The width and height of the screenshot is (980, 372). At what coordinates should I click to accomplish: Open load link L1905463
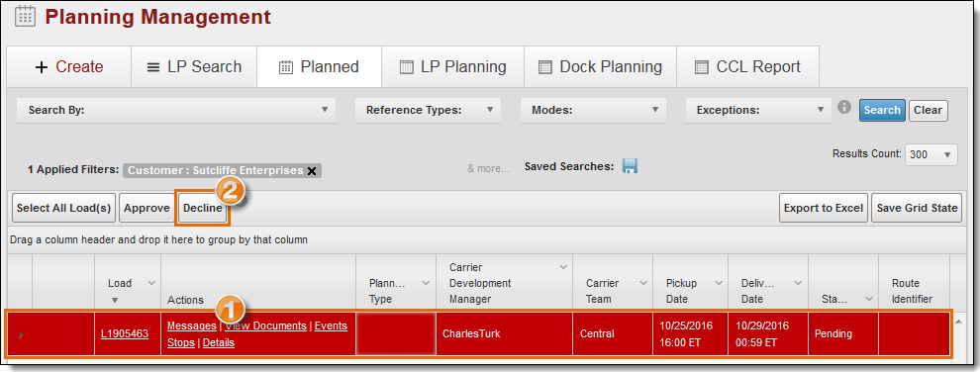click(x=125, y=334)
